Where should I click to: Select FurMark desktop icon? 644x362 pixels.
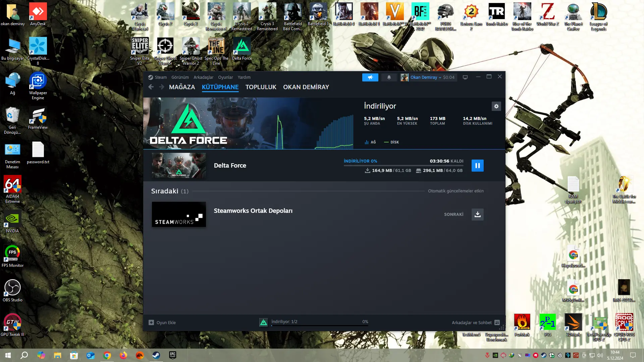[522, 325]
